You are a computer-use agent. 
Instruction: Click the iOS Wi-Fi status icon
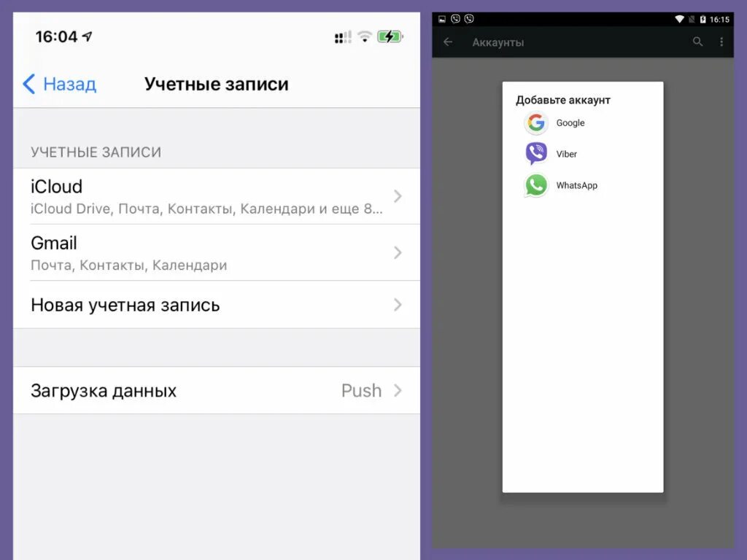pos(365,36)
